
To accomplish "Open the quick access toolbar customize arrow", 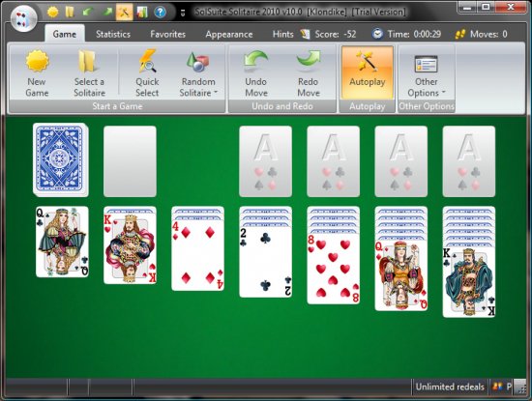I will click(183, 13).
